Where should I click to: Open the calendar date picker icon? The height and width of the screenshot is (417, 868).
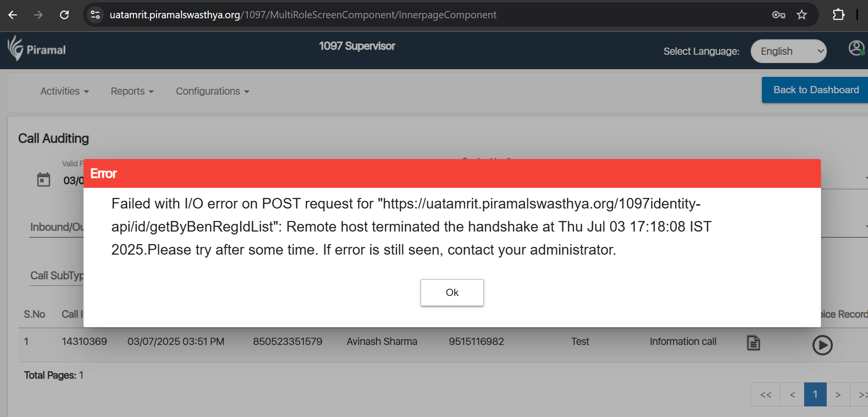(44, 180)
